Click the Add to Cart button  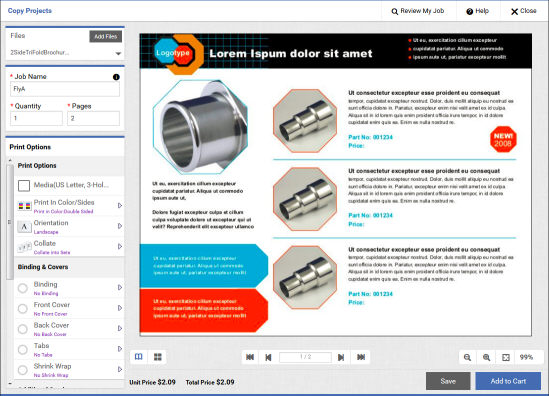[x=508, y=381]
